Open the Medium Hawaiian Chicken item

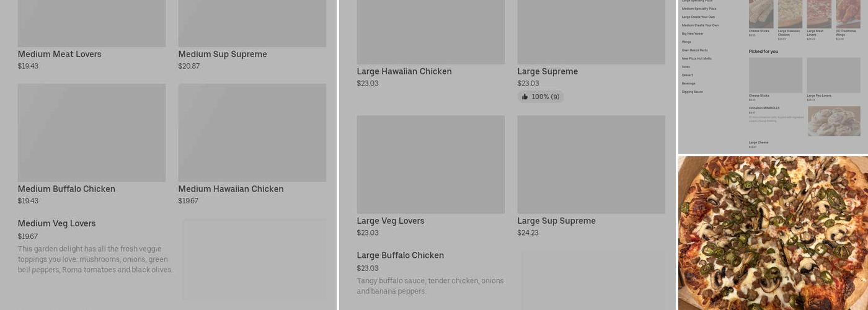(x=231, y=189)
